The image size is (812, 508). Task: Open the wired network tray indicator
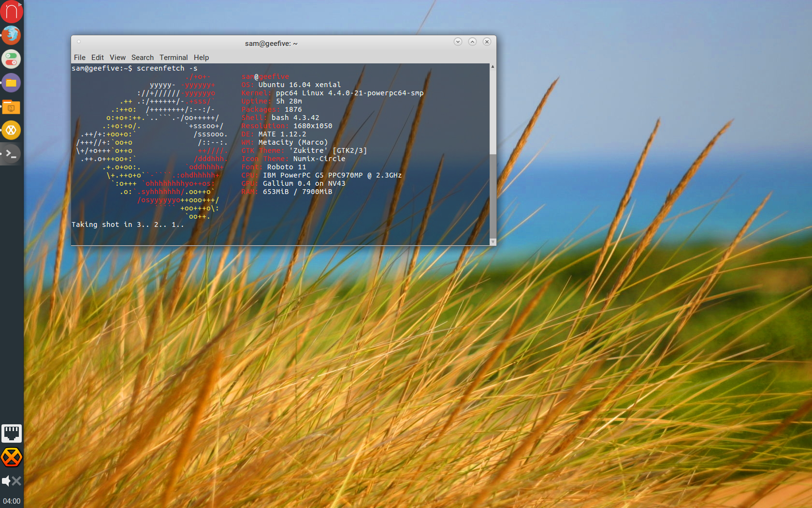pyautogui.click(x=12, y=433)
